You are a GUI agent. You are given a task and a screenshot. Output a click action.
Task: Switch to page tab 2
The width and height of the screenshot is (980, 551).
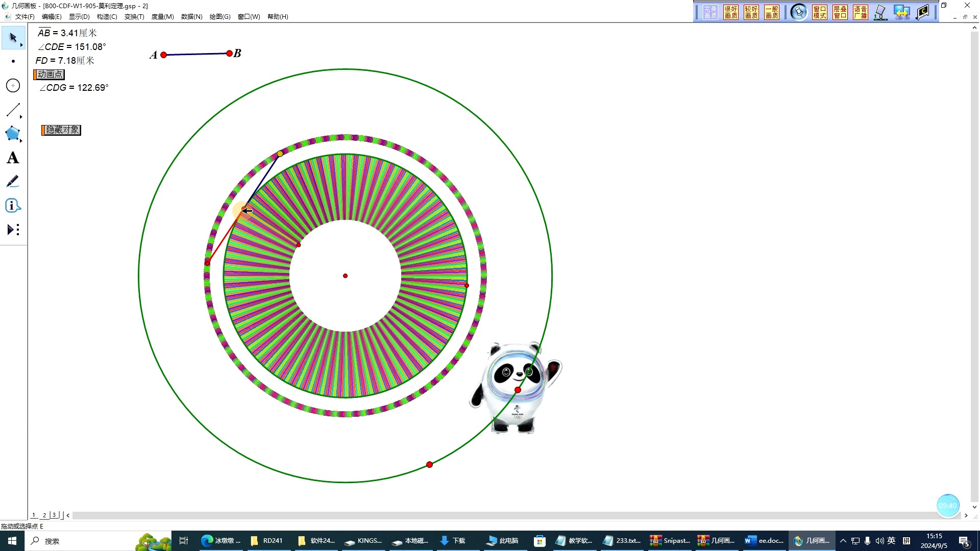44,515
